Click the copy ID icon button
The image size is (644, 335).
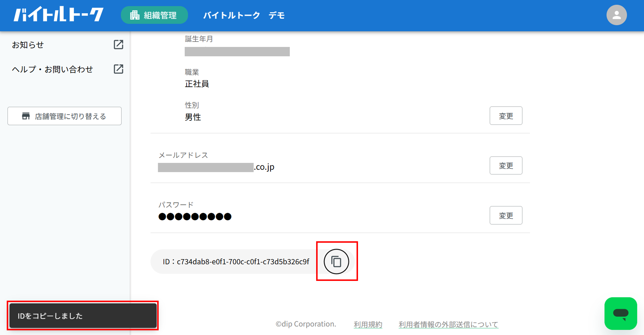click(x=336, y=261)
